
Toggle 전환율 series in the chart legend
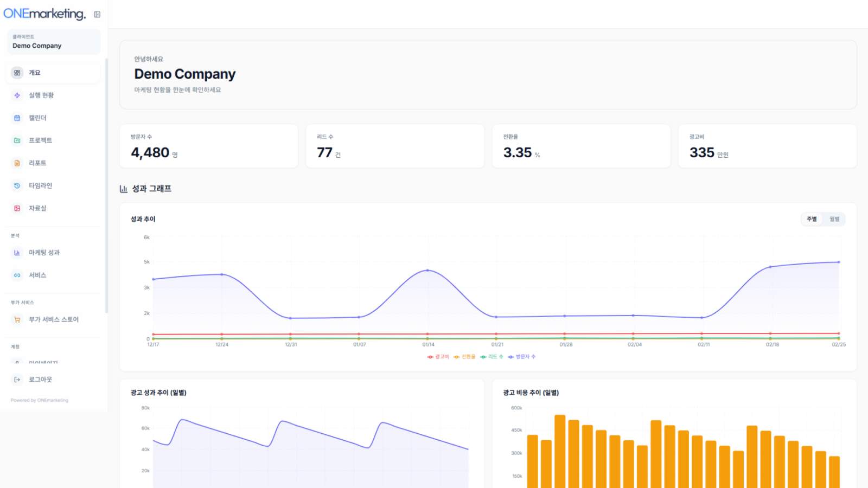point(465,357)
